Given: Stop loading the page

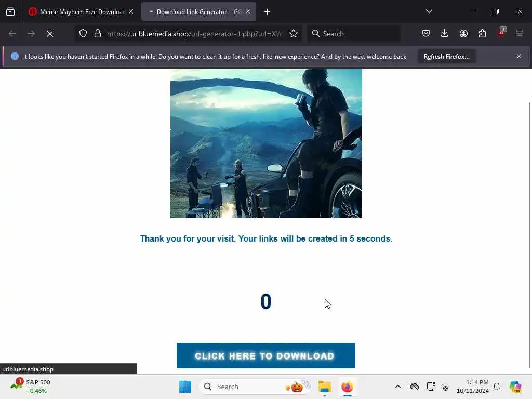Looking at the screenshot, I should pos(50,34).
